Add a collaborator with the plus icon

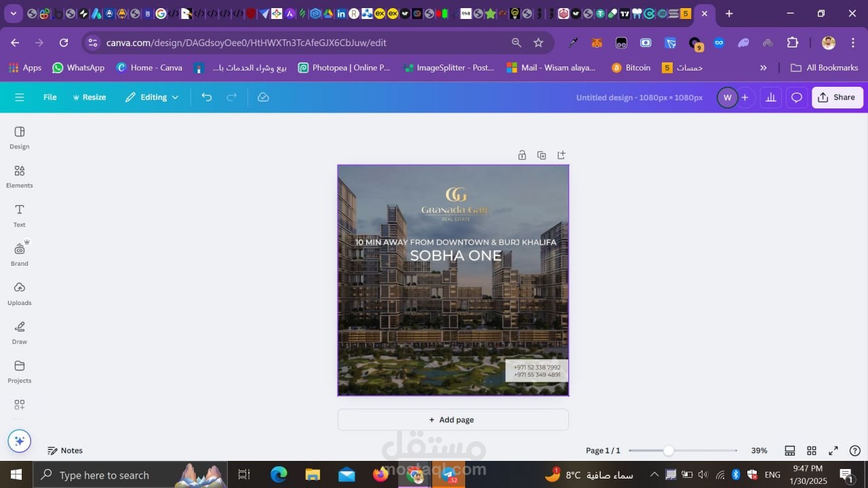click(745, 98)
